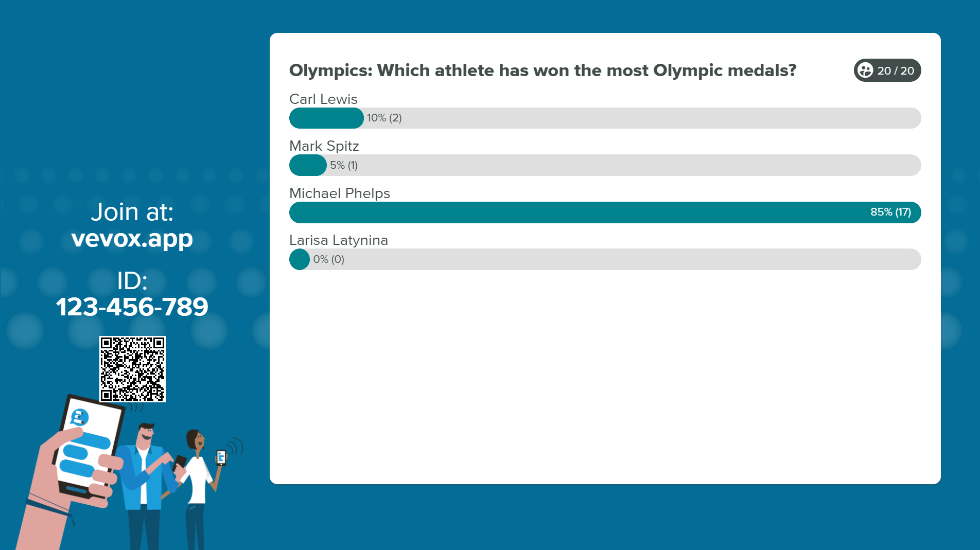Select the Michael Phelps answer label
This screenshot has width=980, height=550.
point(340,193)
